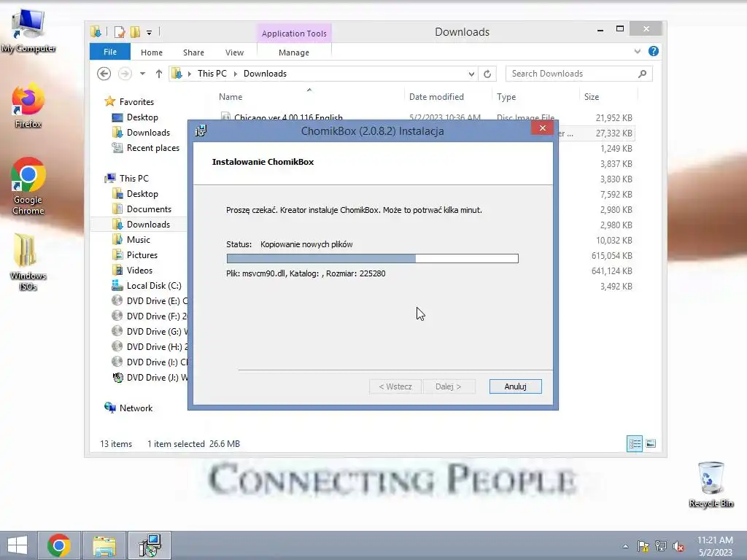Open the taskbar clock showing 11:21 AM
This screenshot has width=747, height=560.
pyautogui.click(x=715, y=545)
